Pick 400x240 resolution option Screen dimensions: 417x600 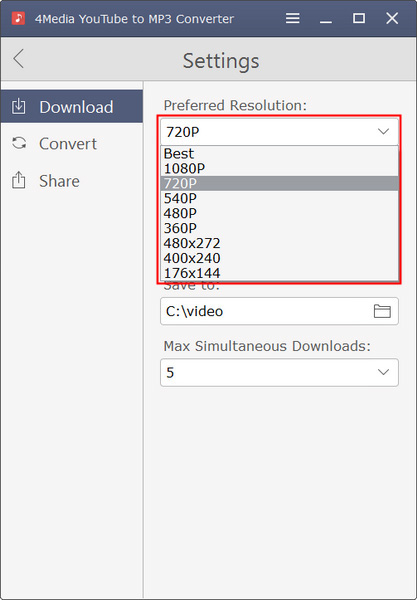coord(280,258)
